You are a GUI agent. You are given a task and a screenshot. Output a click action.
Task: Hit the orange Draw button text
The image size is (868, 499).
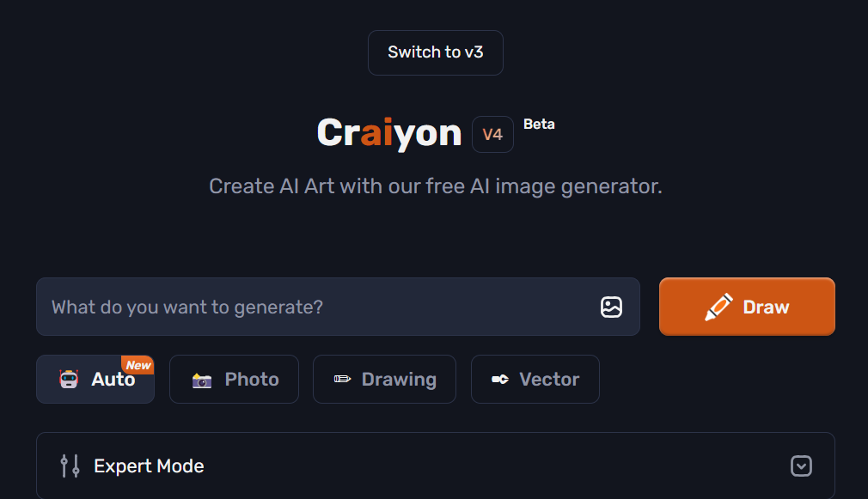coord(766,307)
